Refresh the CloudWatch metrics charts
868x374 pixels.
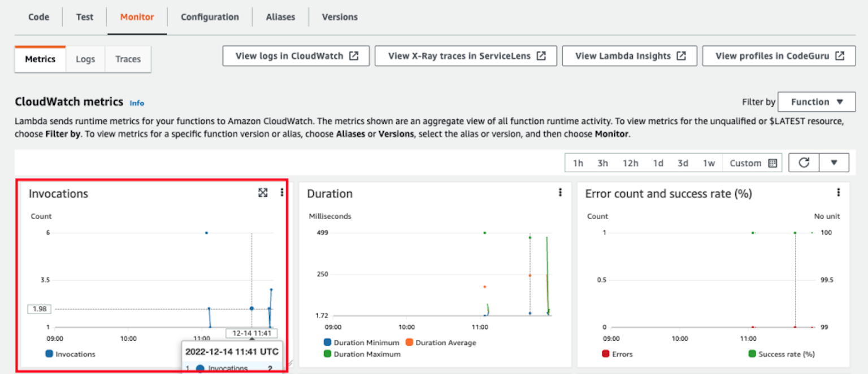804,163
